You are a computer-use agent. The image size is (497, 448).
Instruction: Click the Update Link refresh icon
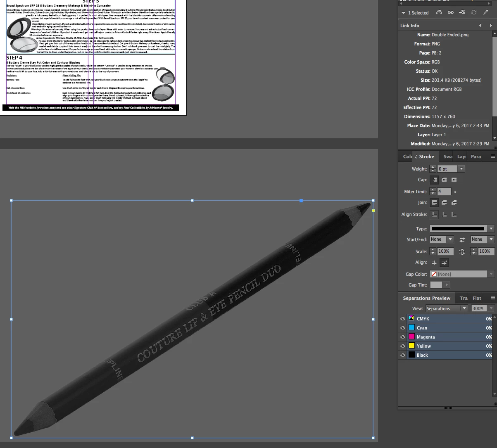(x=474, y=13)
